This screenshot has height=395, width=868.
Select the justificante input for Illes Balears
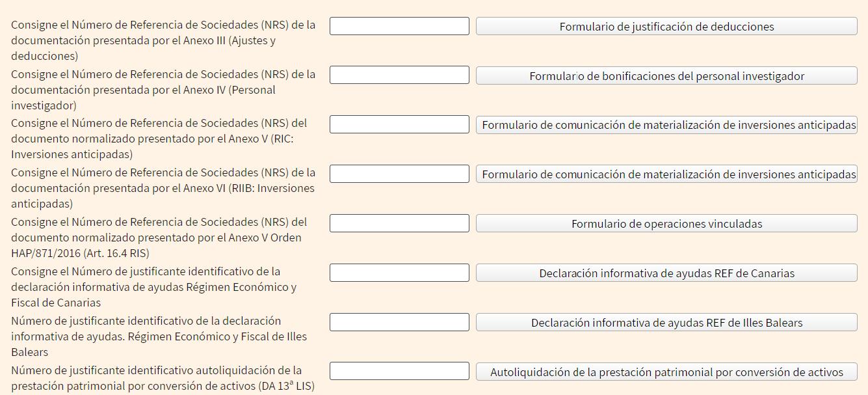399,322
